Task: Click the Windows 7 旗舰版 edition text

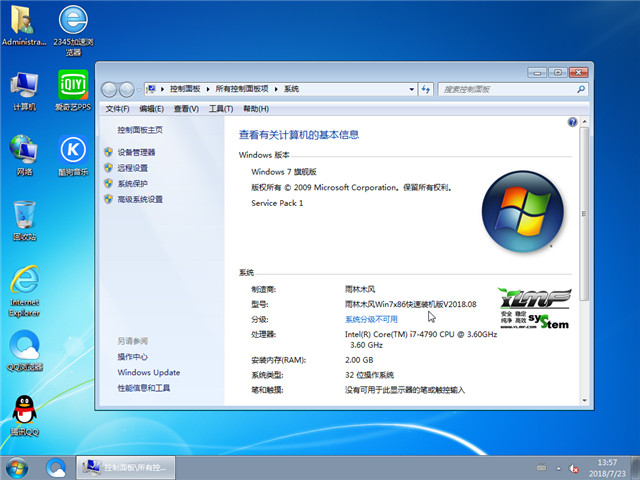Action: (284, 172)
